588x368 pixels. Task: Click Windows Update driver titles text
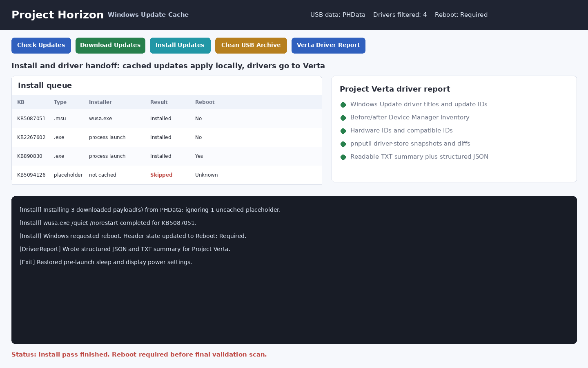[x=419, y=104]
